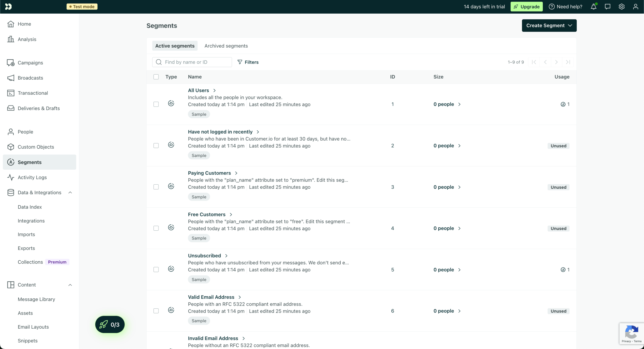Click Find by name or ID field
The height and width of the screenshot is (349, 644).
point(192,62)
